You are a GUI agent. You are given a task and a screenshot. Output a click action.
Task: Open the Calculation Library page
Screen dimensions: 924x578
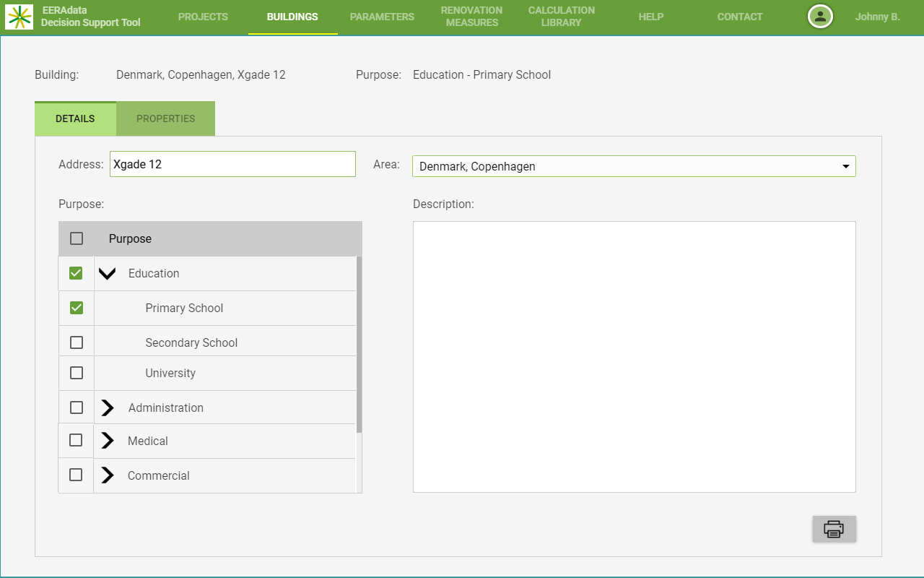(561, 17)
